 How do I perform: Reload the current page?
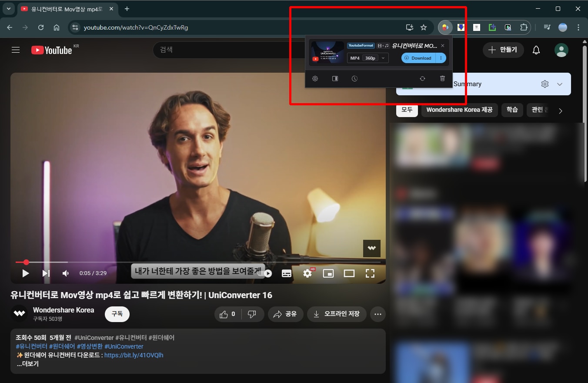pyautogui.click(x=41, y=27)
